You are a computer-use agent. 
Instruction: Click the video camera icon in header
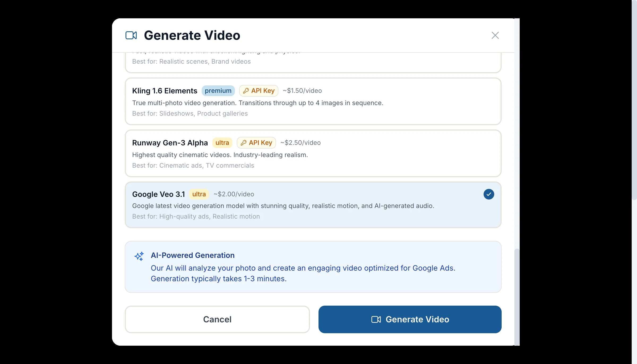[x=131, y=35]
